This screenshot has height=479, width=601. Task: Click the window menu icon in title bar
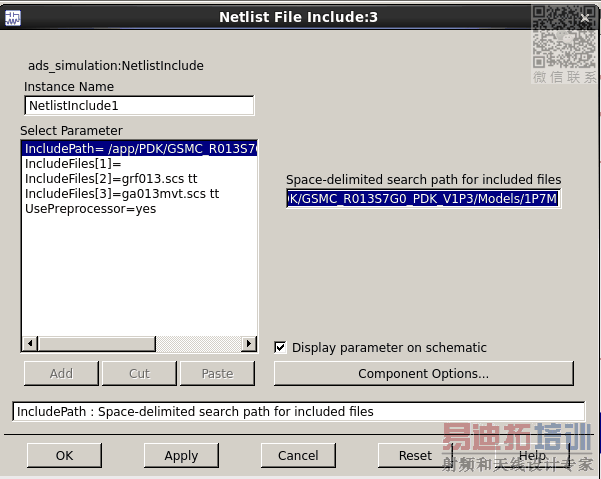click(x=12, y=17)
